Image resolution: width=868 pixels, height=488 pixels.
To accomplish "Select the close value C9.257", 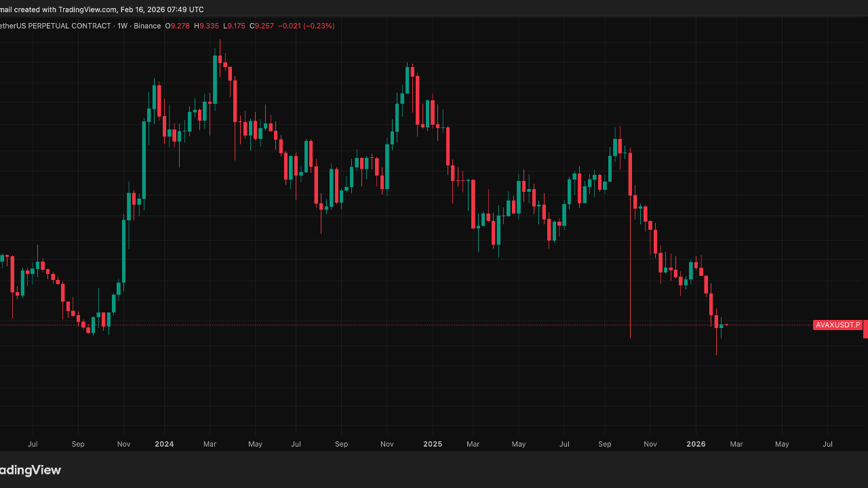I will [262, 26].
